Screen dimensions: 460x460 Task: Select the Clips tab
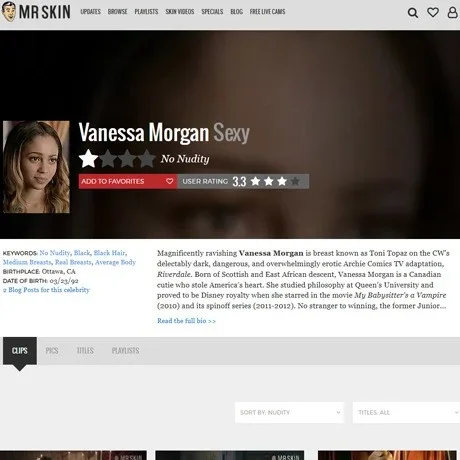(x=20, y=351)
